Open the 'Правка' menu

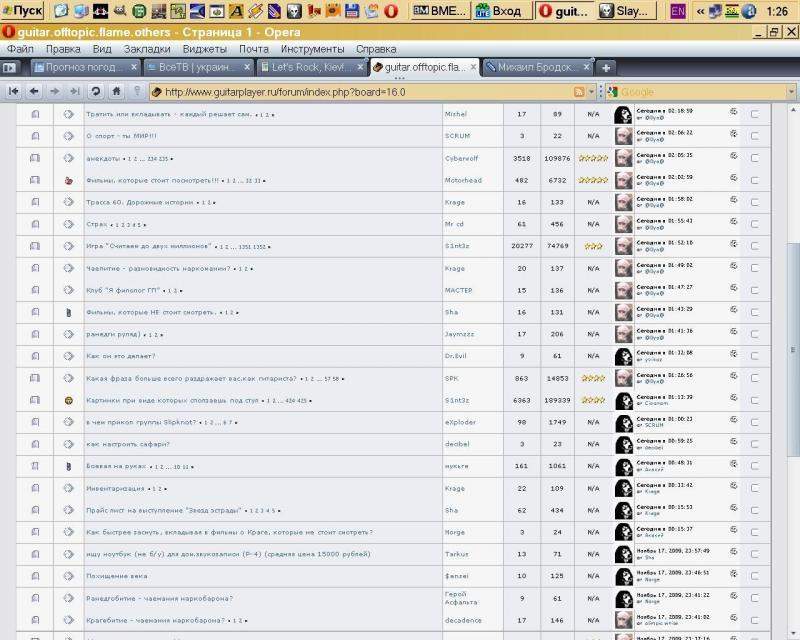63,49
